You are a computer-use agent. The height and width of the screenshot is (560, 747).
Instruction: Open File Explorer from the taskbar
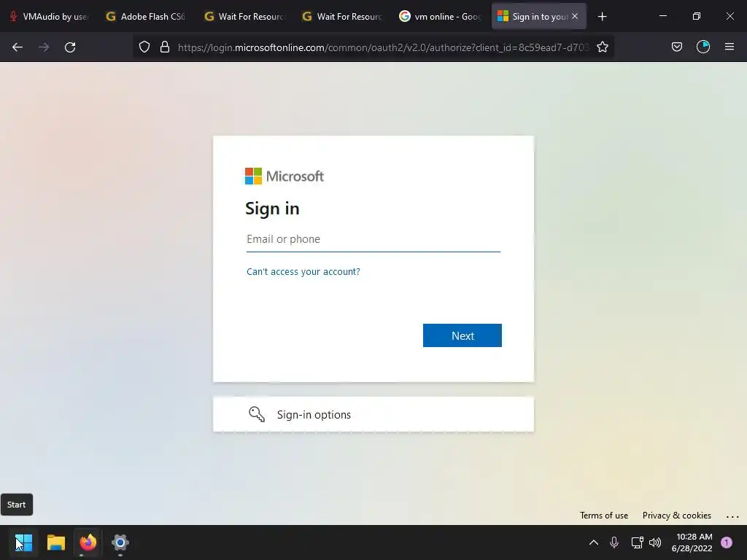55,542
